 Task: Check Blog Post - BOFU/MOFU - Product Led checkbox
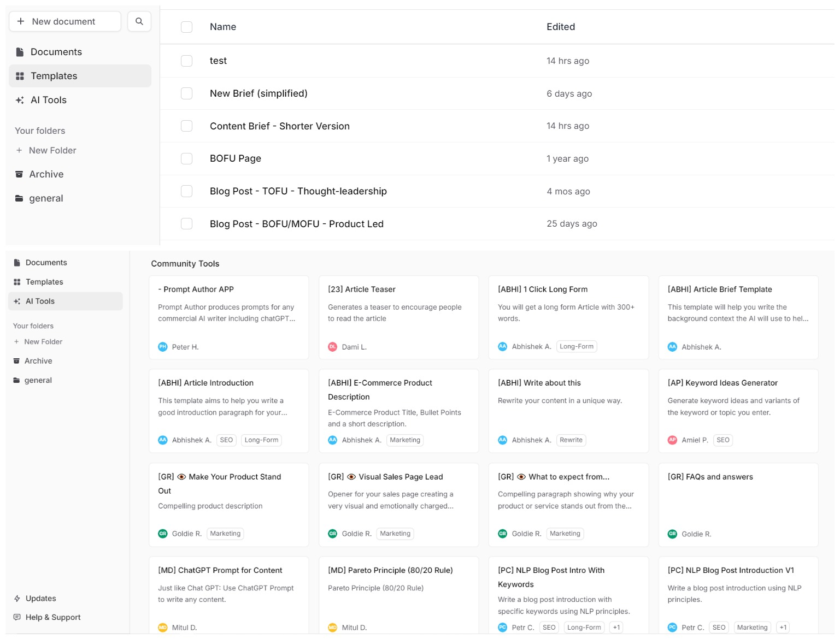point(186,224)
